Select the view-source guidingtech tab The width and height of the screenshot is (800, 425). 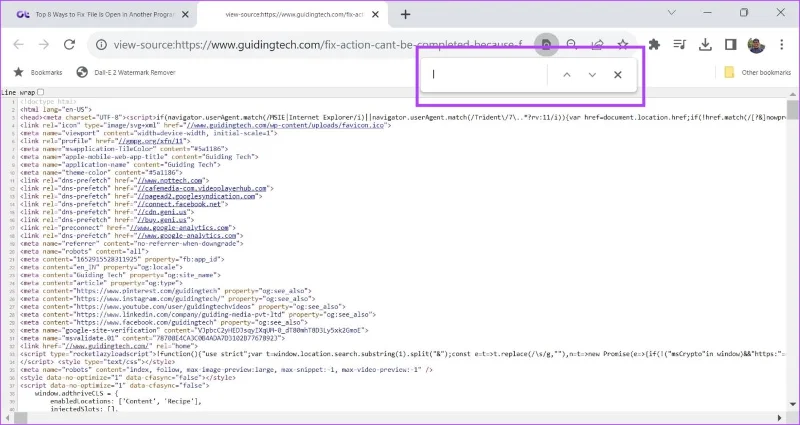(293, 15)
